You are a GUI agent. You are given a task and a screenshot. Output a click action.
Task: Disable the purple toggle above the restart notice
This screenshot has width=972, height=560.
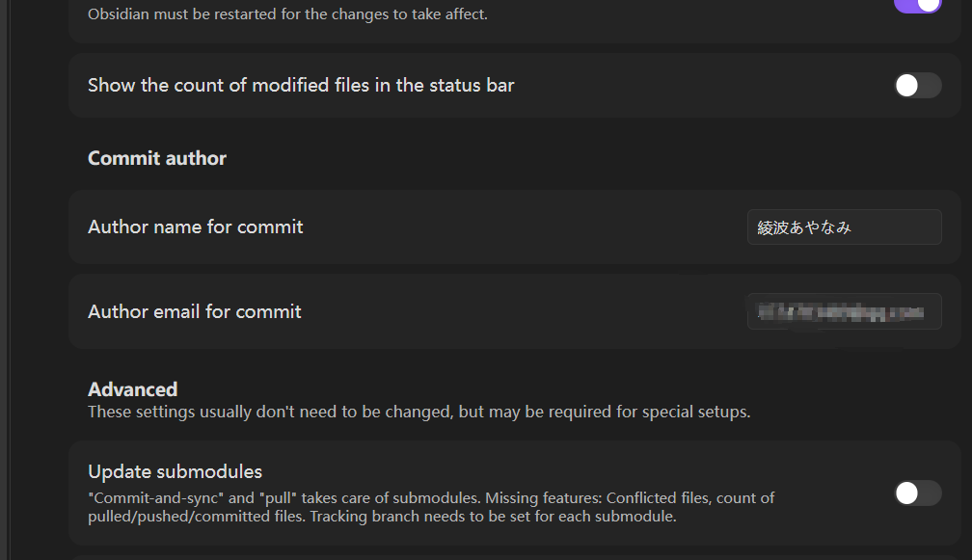coord(918,5)
